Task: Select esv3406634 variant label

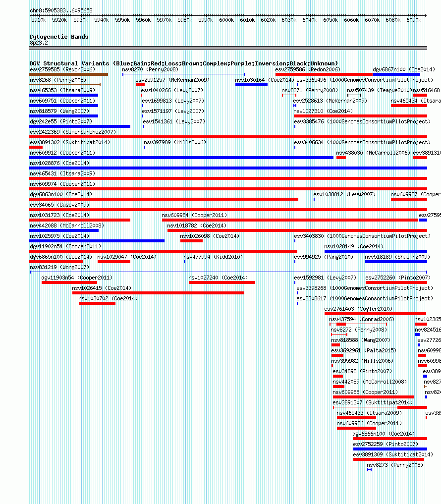Action: [x=362, y=142]
